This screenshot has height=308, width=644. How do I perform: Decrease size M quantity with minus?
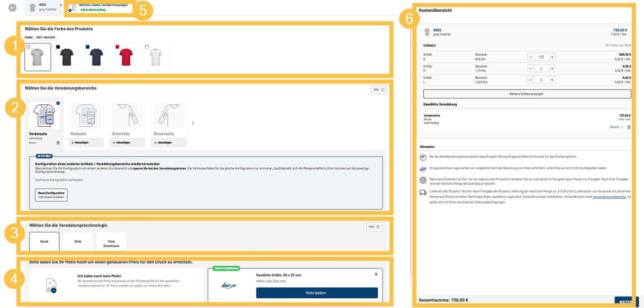(530, 68)
